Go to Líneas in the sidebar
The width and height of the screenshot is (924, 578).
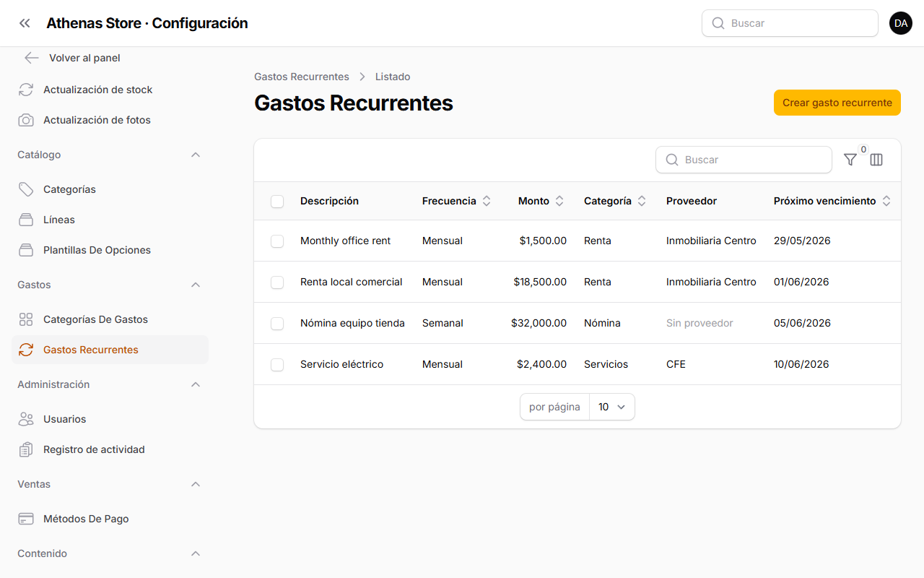[110, 220]
